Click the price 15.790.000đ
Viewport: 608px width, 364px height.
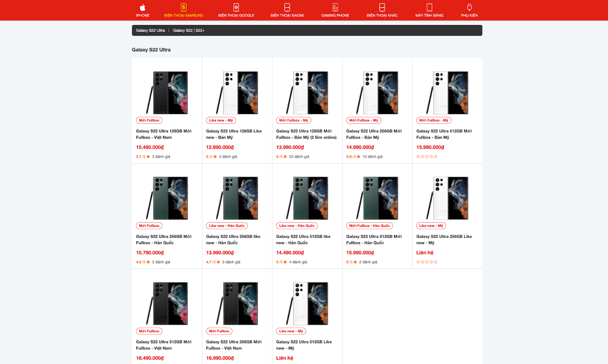click(x=150, y=253)
